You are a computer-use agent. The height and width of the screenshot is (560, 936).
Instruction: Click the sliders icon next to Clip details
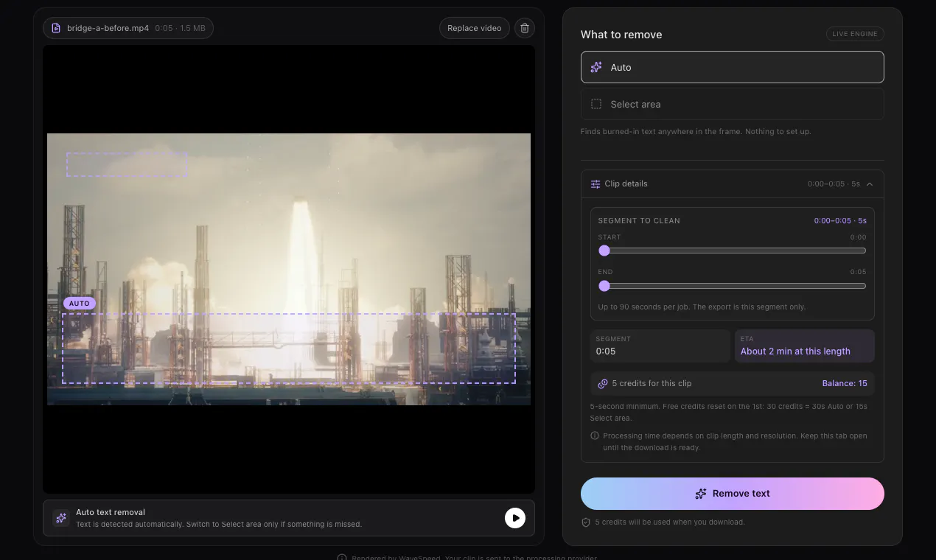[x=596, y=184]
